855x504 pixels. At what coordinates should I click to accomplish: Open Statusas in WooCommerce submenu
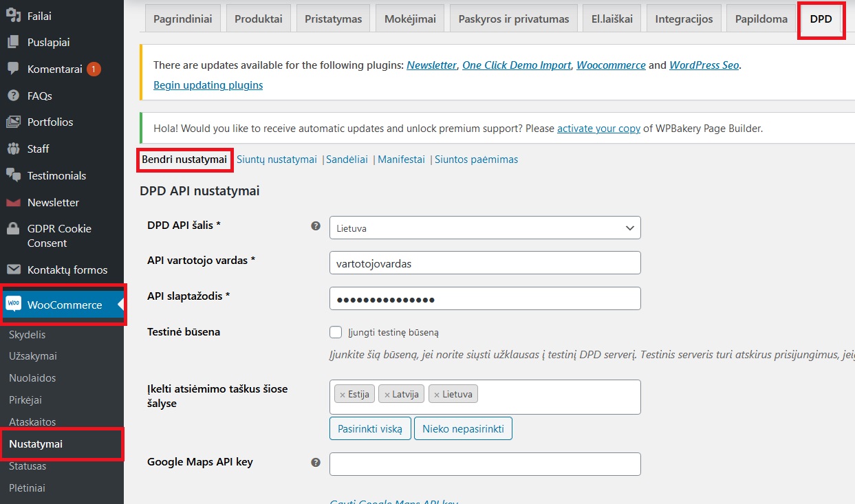coord(28,466)
